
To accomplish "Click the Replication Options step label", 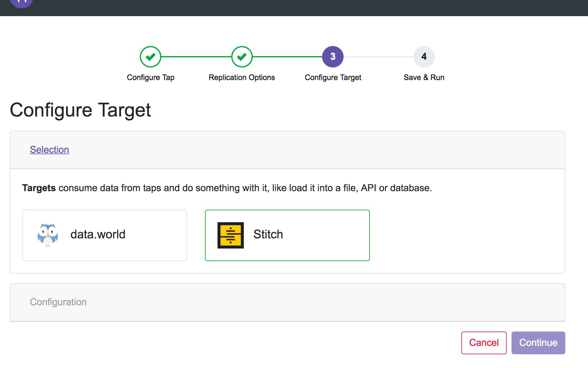I will pos(242,78).
